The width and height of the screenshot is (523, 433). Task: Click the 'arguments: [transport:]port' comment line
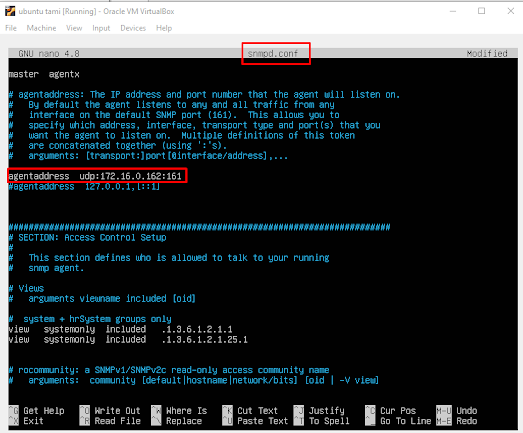click(148, 155)
